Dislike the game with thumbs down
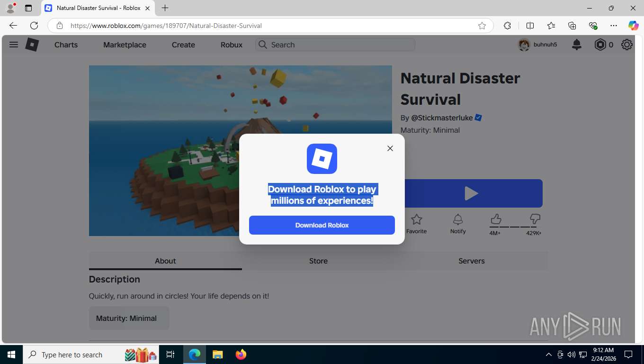Viewport: 644px width, 364px height. (535, 219)
